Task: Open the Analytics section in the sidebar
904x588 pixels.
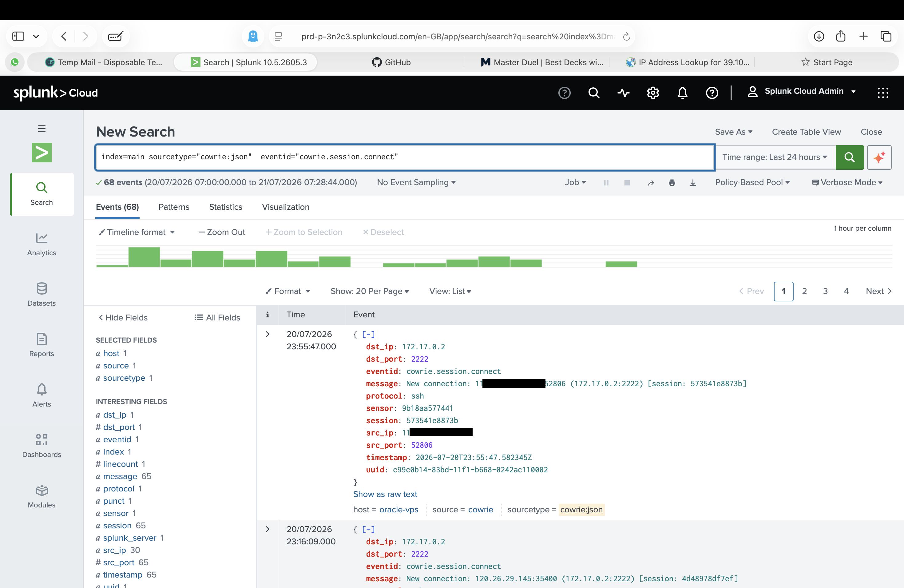Action: point(42,244)
